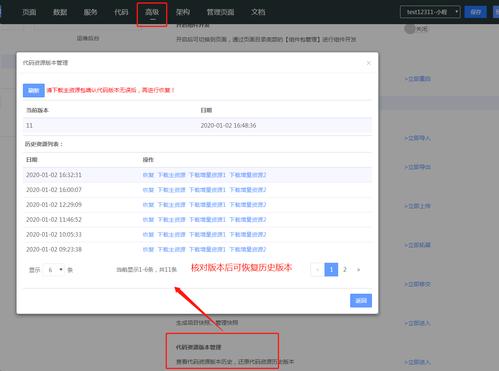Click 下载增量资源1 in the 11:46:52 row
Screen dimensions: 499x371
click(x=207, y=220)
